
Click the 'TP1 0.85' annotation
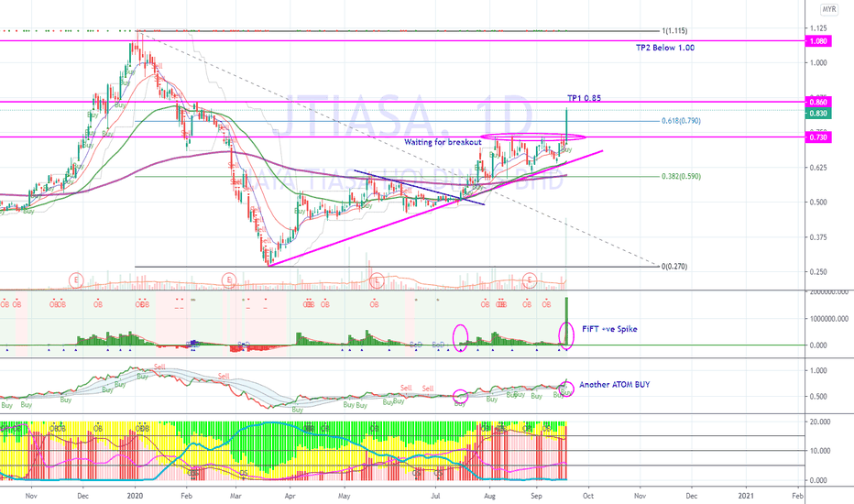click(x=584, y=98)
